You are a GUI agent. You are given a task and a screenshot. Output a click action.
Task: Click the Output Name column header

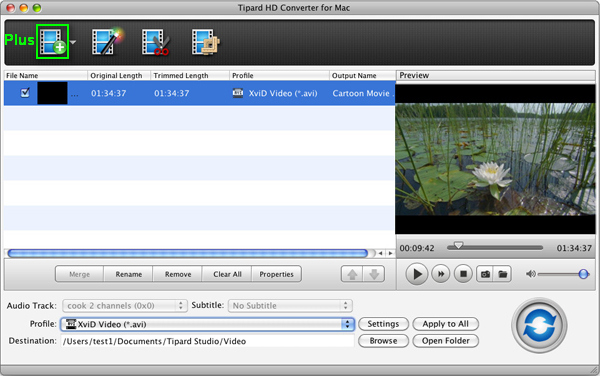[362, 75]
